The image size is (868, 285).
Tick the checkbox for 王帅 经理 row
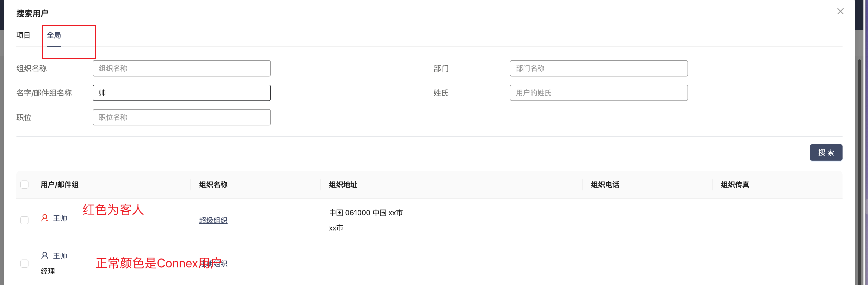click(25, 263)
